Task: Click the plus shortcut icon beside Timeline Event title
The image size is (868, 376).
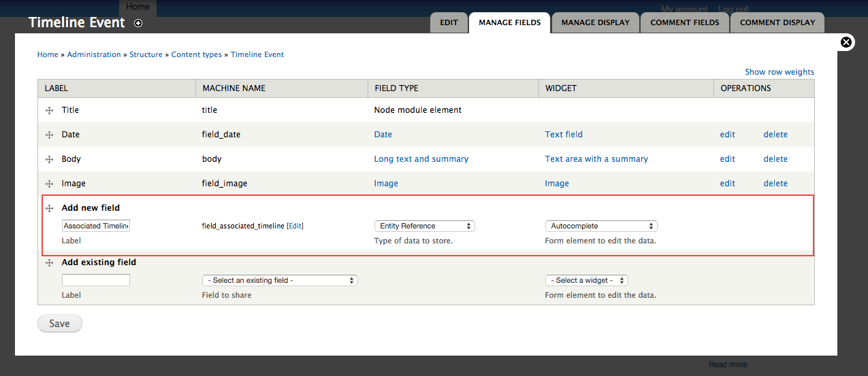Action: click(x=138, y=23)
